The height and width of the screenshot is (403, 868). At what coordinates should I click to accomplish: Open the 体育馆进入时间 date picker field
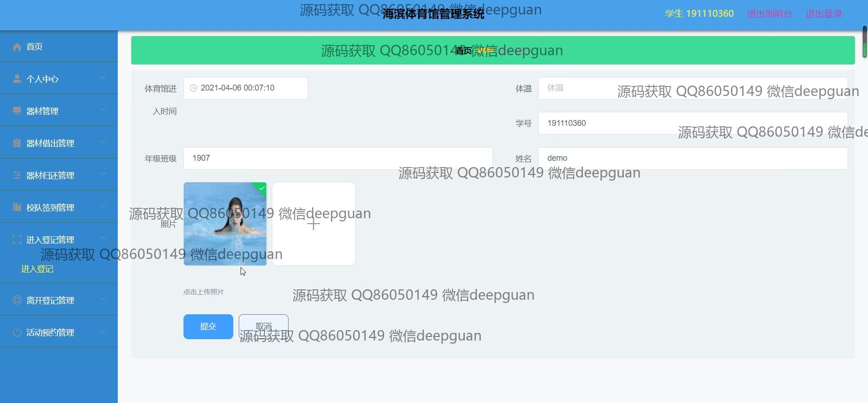pos(246,88)
